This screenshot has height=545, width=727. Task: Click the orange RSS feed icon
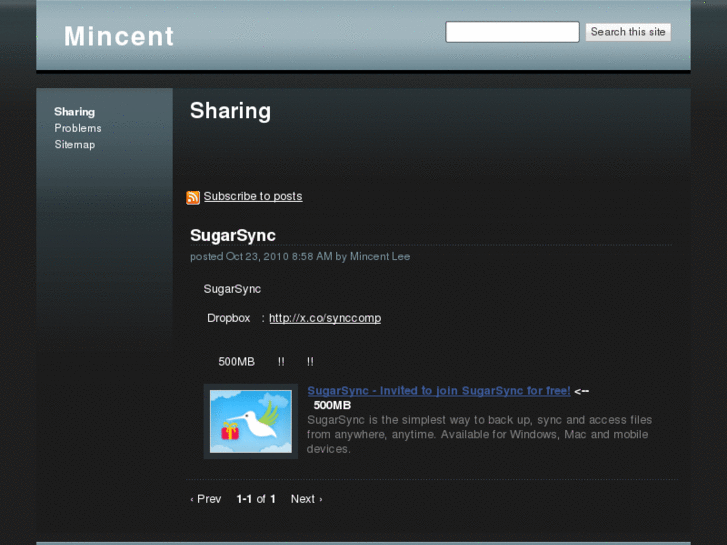tap(193, 197)
